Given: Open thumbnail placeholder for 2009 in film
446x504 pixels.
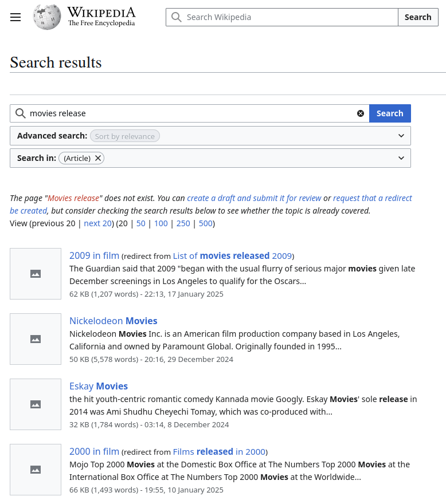Looking at the screenshot, I should coord(36,274).
